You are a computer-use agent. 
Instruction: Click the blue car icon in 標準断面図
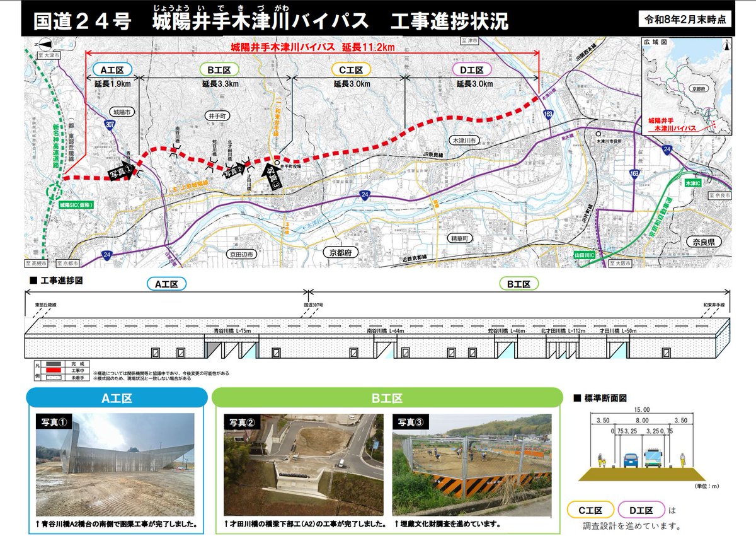coord(631,460)
